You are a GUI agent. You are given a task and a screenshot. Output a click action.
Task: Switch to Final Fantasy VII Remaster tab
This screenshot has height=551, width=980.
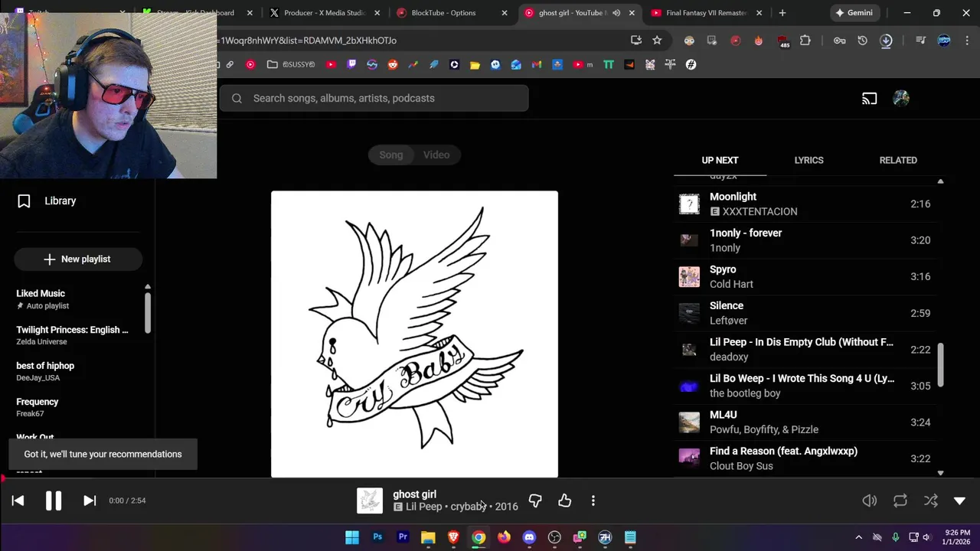click(706, 13)
